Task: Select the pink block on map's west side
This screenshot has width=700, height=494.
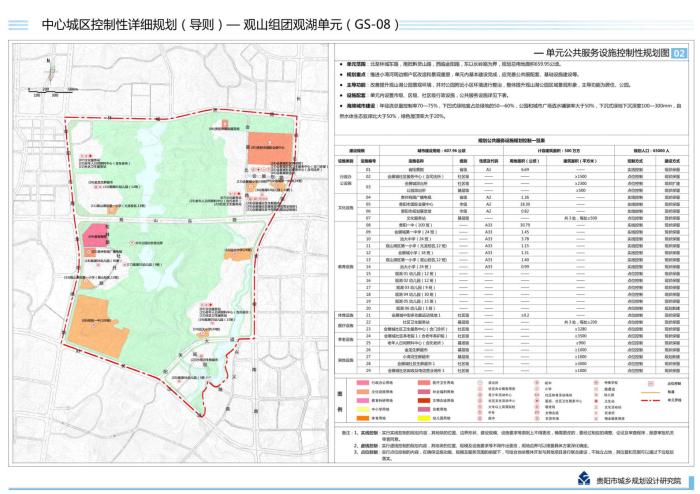Action: 96,236
